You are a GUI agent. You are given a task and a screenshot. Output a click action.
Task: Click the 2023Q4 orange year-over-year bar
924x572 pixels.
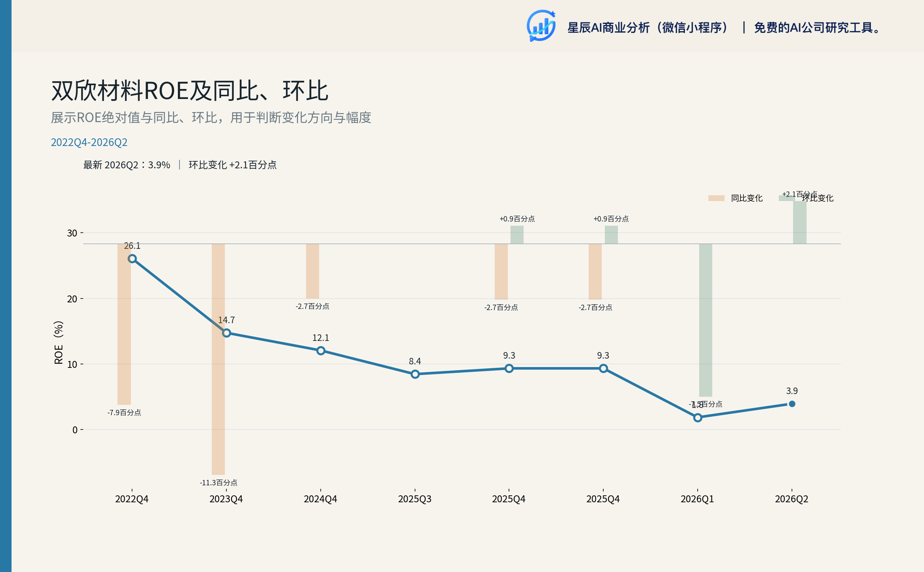coord(218,359)
